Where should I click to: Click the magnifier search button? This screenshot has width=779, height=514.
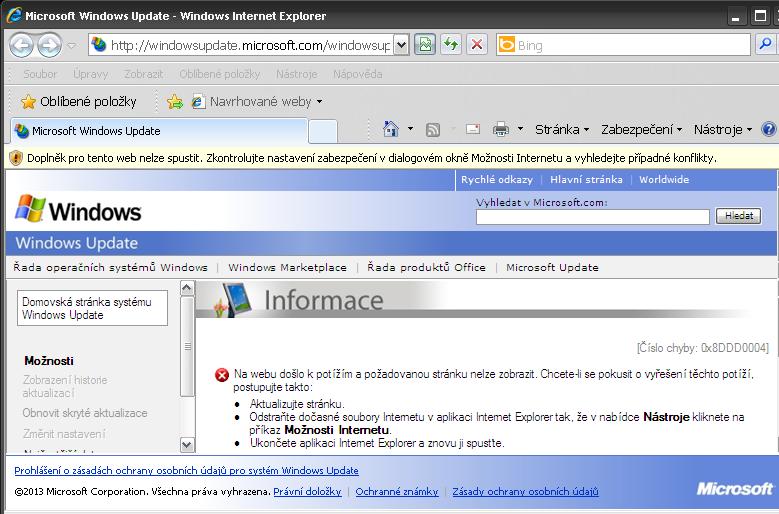click(765, 45)
